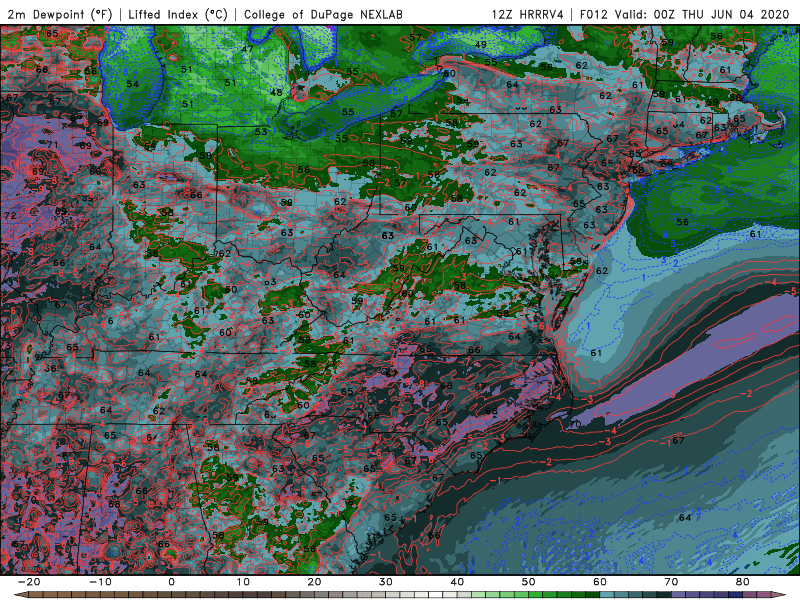Click the -20 tick label on color bar

[x=29, y=582]
